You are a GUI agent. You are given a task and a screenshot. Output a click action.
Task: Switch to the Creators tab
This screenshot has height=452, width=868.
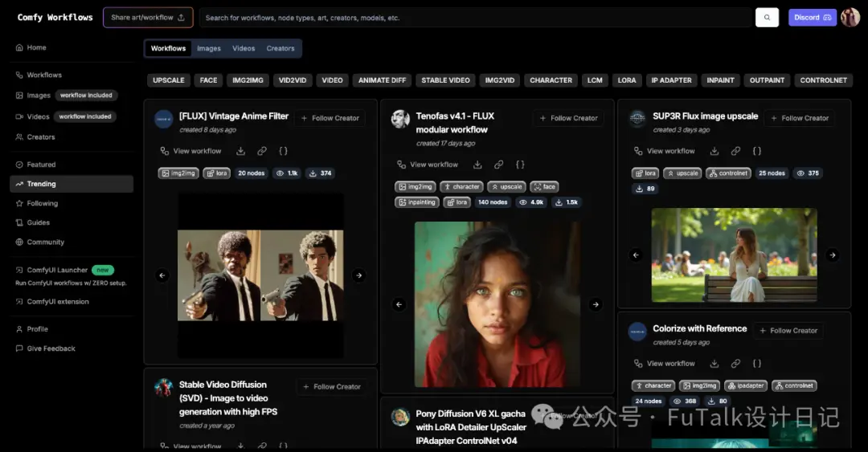[x=280, y=48]
